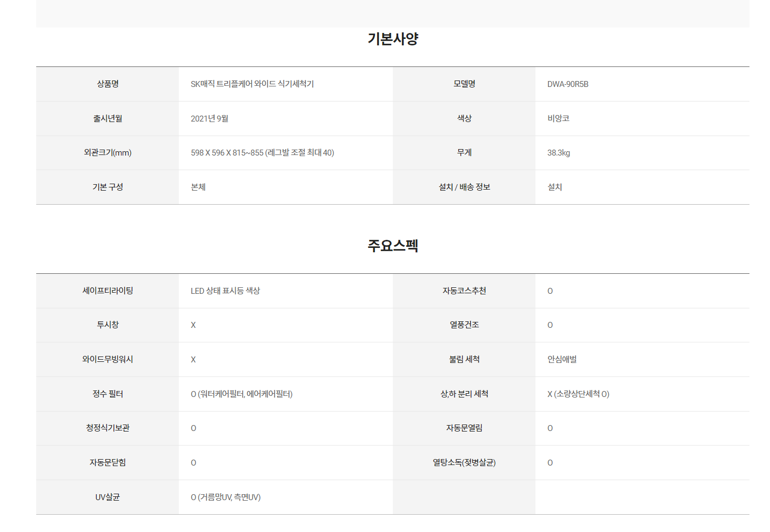
Task: Click the 세이프티라이팅 label
Action: (108, 291)
